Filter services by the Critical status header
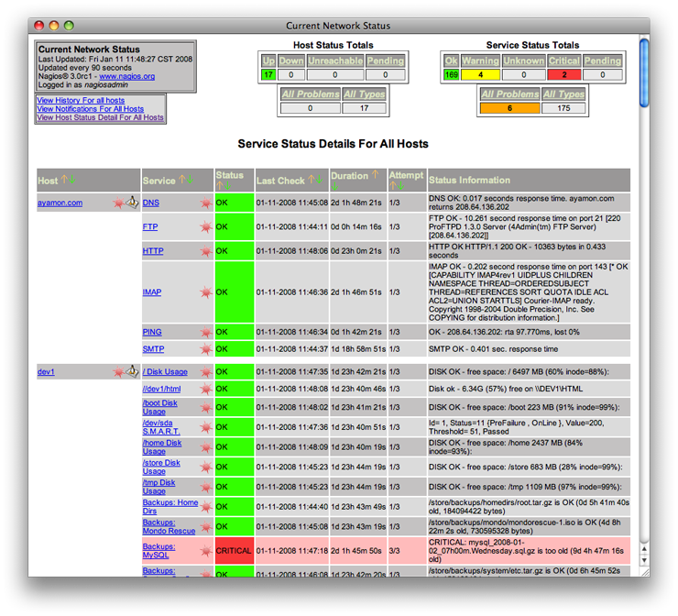Image resolution: width=678 pixels, height=616 pixels. tap(564, 61)
